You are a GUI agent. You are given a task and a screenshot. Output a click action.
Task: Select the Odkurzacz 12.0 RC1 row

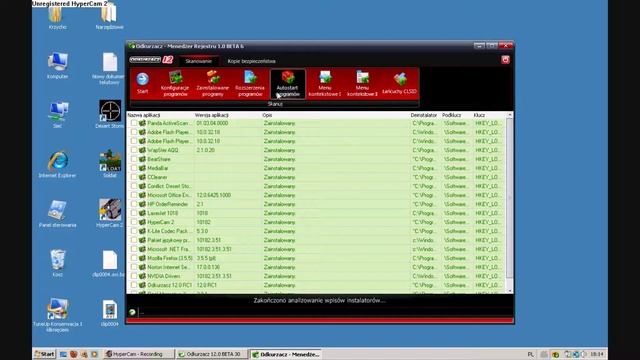pos(316,285)
